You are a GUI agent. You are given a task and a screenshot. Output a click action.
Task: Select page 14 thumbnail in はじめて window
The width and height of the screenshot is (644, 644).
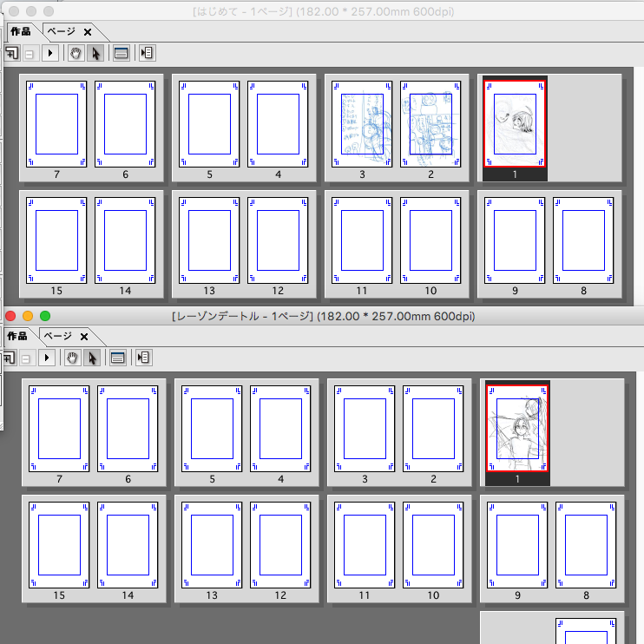pos(125,240)
